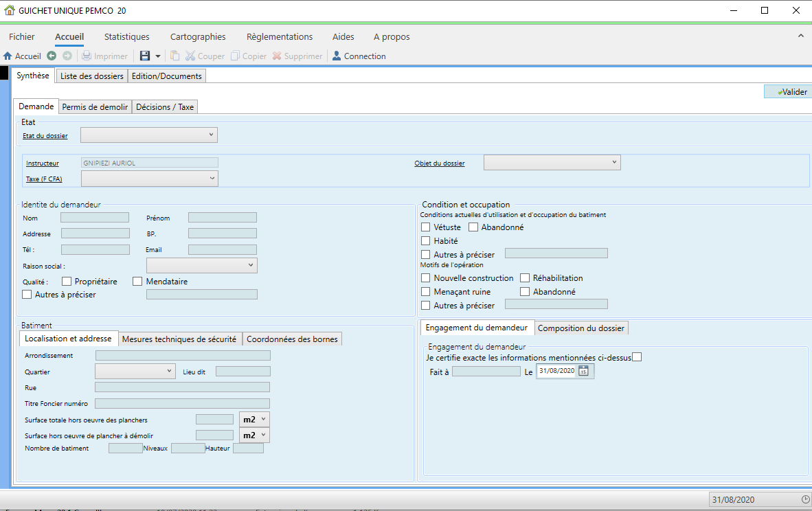Open Connection via the user icon
This screenshot has width=812, height=511.
[337, 56]
